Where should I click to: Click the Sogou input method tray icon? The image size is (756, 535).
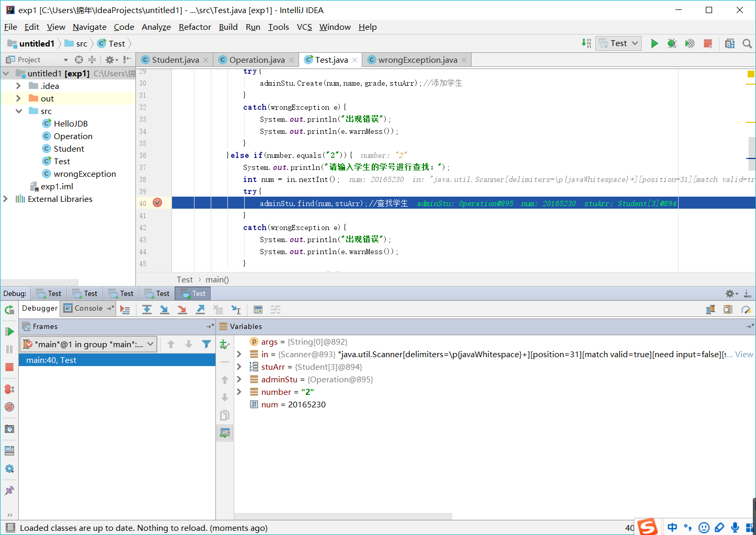[x=647, y=527]
